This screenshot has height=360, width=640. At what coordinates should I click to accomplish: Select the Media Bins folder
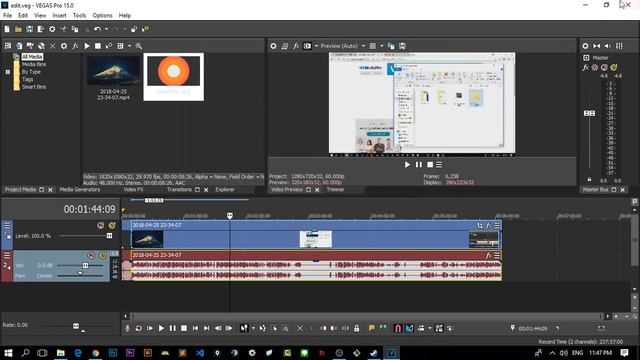[33, 64]
